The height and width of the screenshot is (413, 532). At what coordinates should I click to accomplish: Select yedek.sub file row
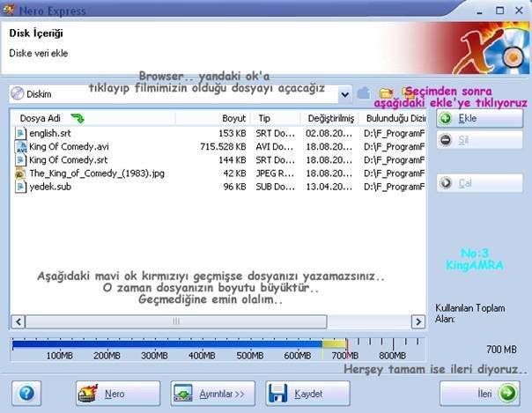(x=219, y=187)
